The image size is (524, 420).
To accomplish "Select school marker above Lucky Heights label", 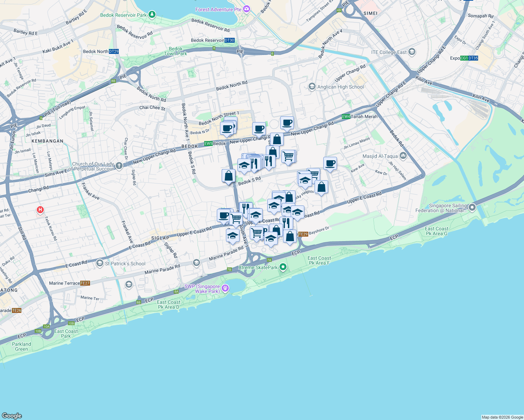I will (305, 181).
